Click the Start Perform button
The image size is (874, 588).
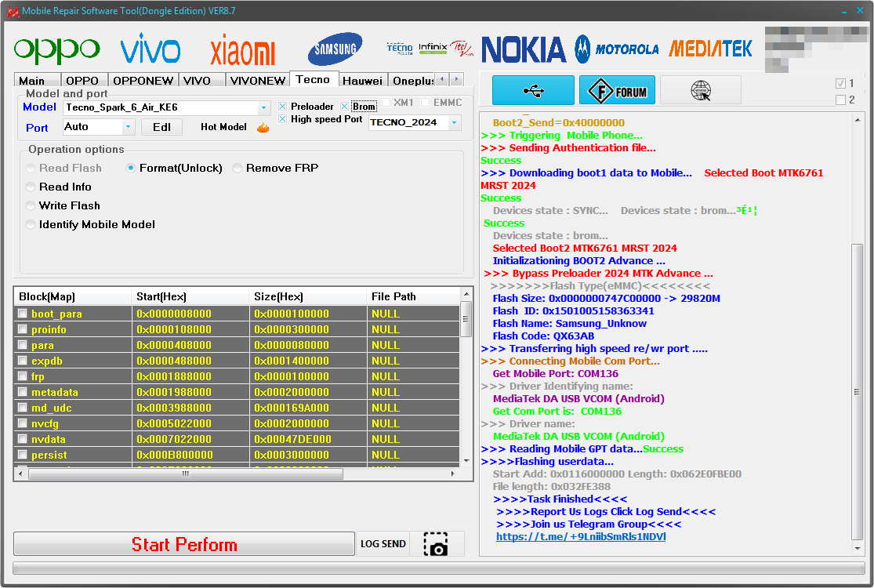click(x=184, y=544)
